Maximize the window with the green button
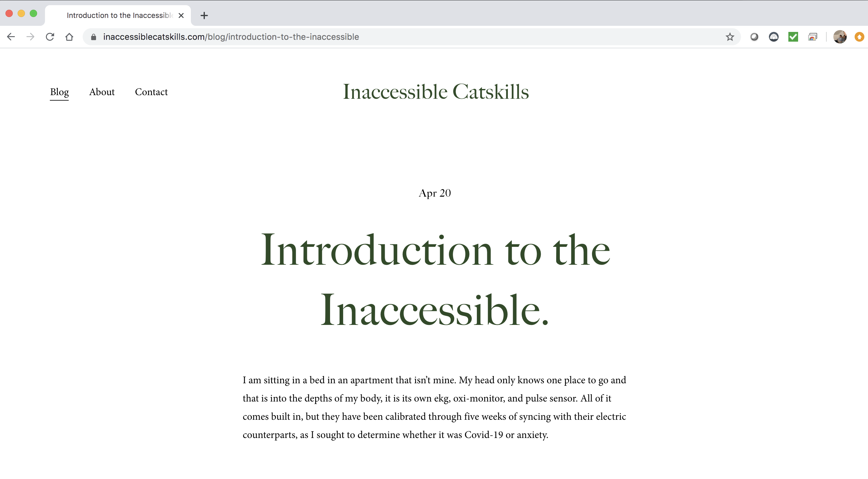Screen dimensions: 868x479 click(x=33, y=13)
